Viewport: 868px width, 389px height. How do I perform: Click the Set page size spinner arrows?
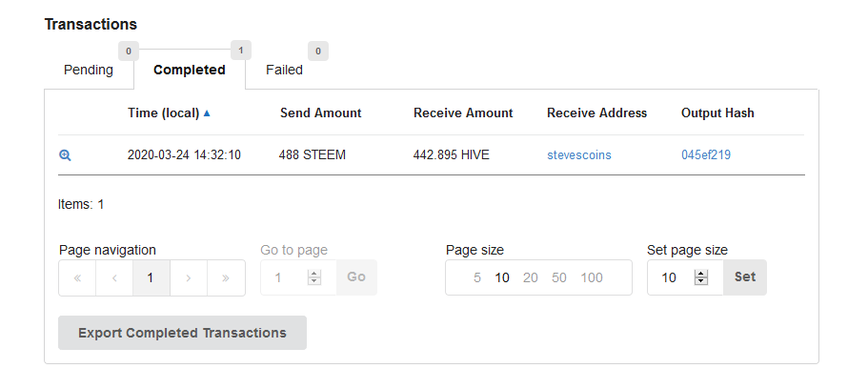click(701, 277)
